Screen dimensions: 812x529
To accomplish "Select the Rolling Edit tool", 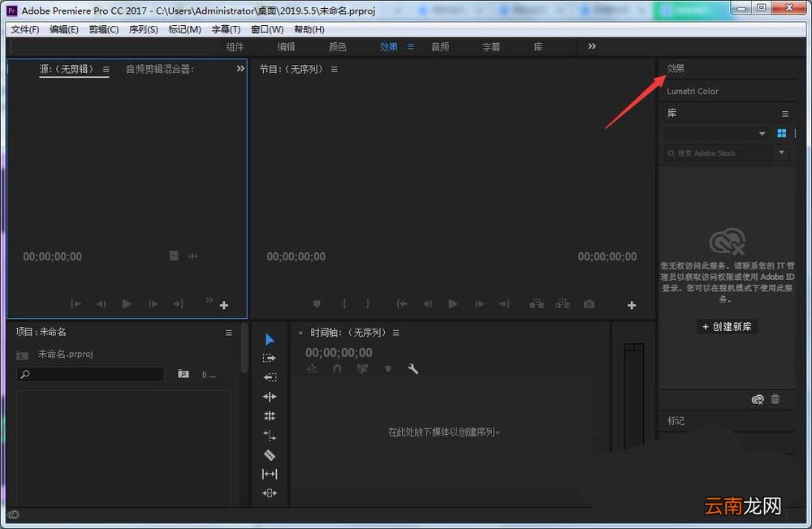I will point(270,416).
